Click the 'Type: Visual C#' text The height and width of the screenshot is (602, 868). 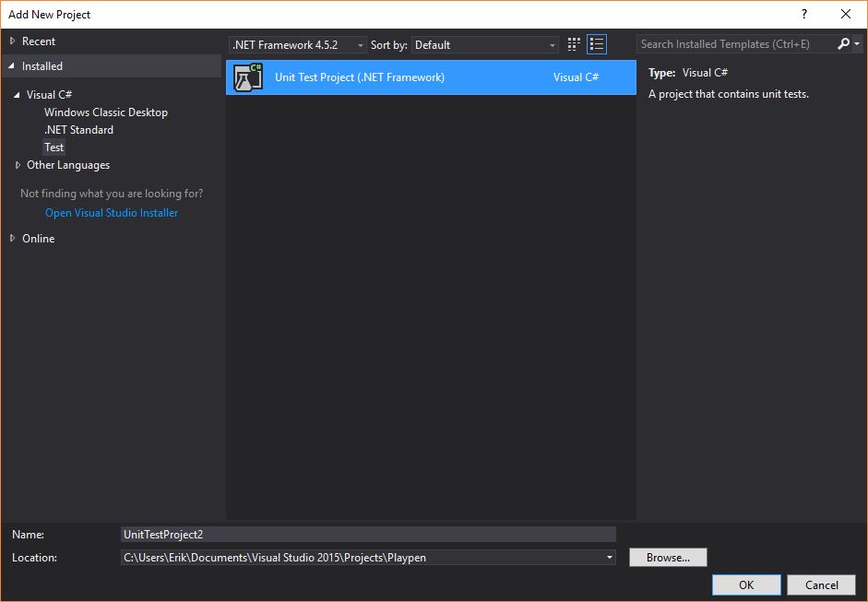(688, 73)
